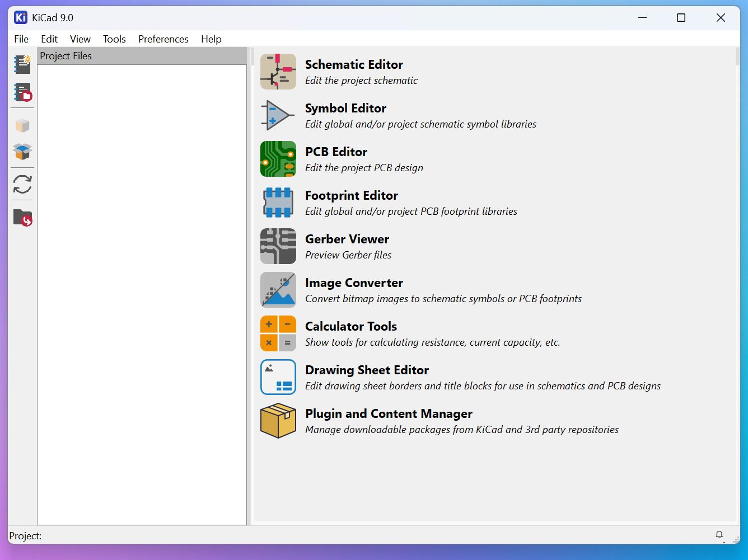Image resolution: width=748 pixels, height=560 pixels.
Task: Open the File menu
Action: (21, 39)
